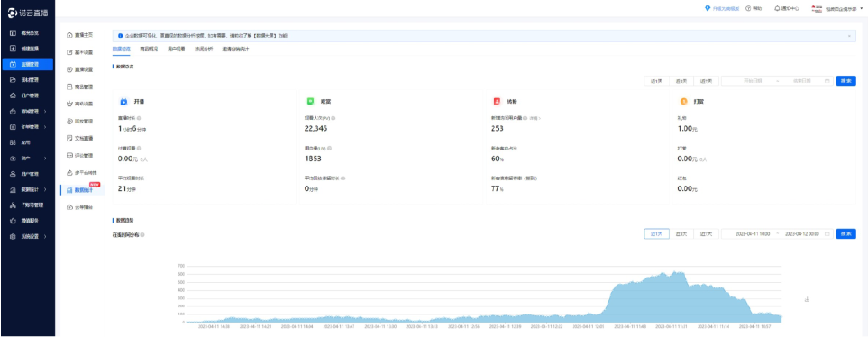Select 商品管理 item in the secondary sidebar
The height and width of the screenshot is (337, 868).
tap(79, 87)
